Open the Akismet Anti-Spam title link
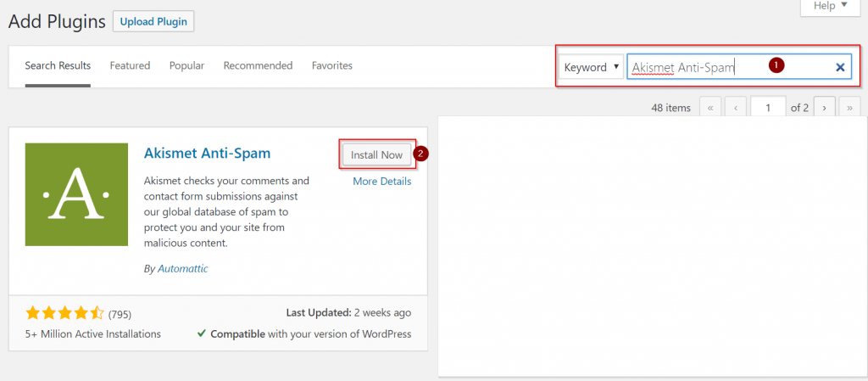 207,154
